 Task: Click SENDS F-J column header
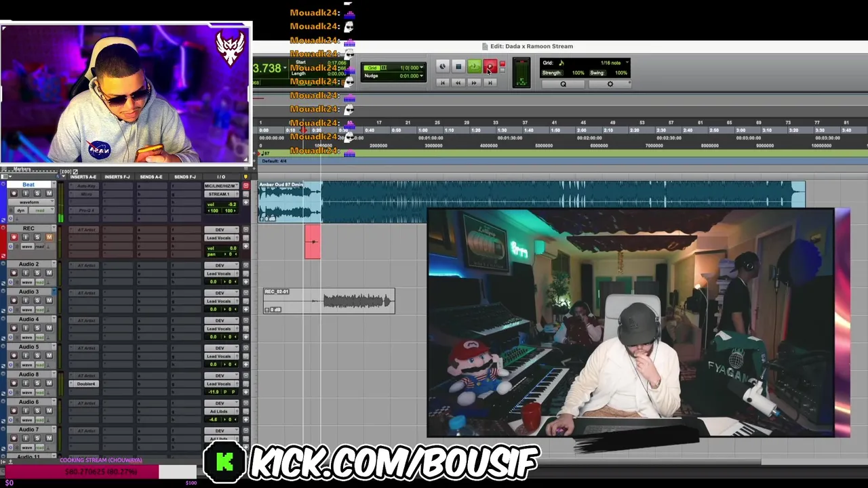coord(184,177)
